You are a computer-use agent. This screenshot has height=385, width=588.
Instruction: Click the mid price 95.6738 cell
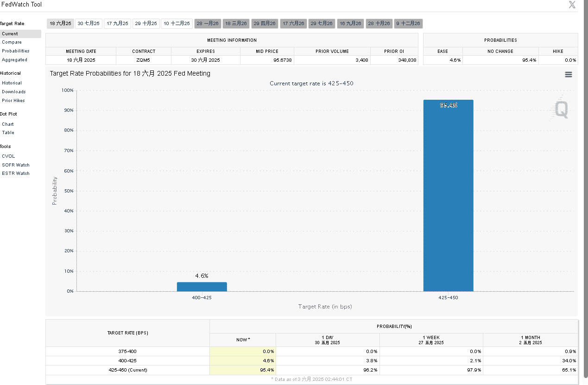(267, 60)
